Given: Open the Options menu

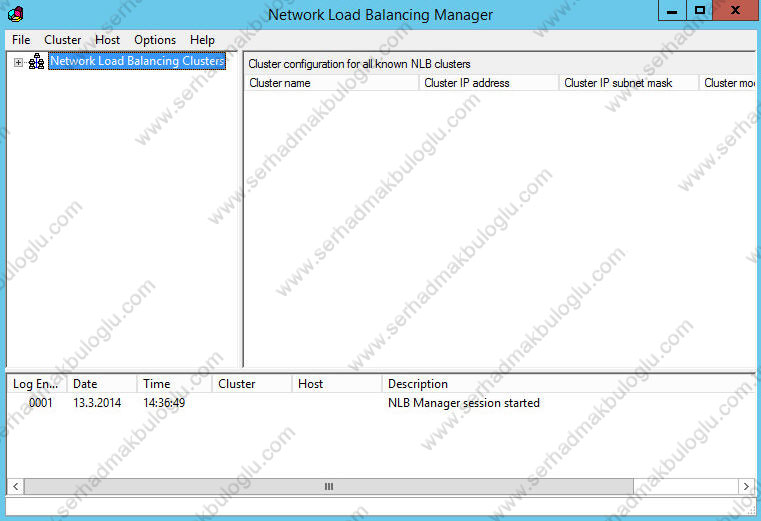Looking at the screenshot, I should [155, 40].
